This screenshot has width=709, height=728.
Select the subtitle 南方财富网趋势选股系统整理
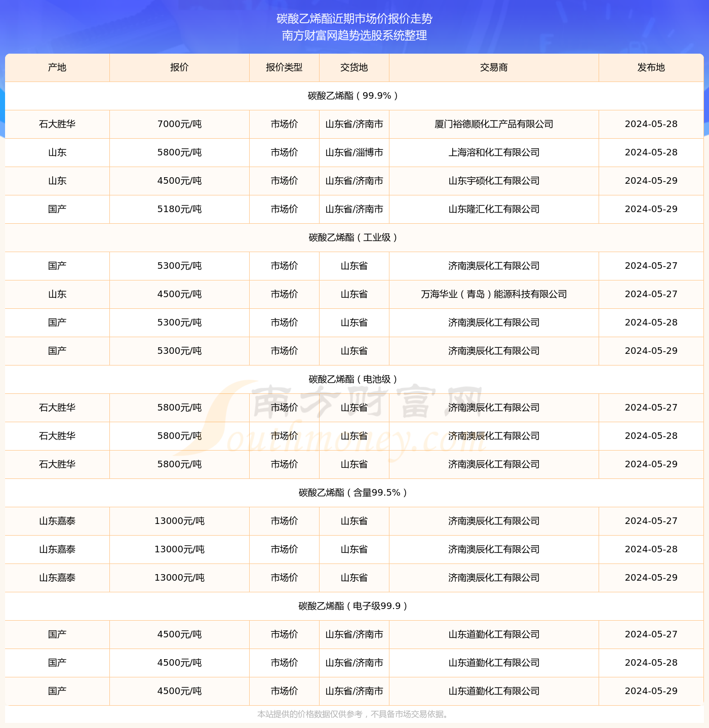354,35
